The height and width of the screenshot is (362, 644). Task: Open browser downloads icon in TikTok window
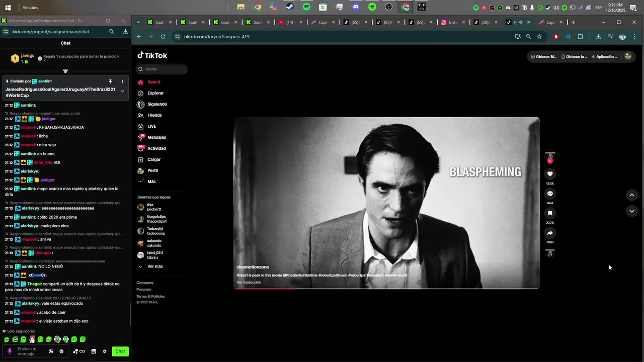click(x=598, y=37)
